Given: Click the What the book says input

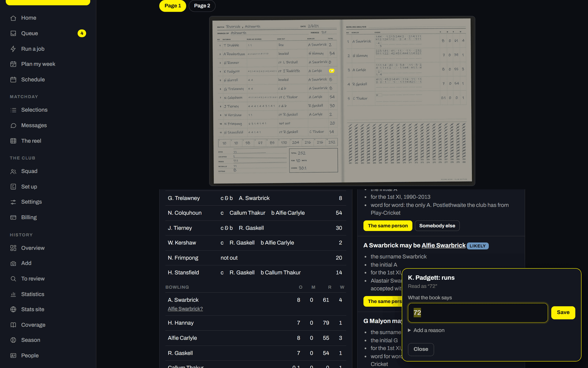Looking at the screenshot, I should point(478,313).
